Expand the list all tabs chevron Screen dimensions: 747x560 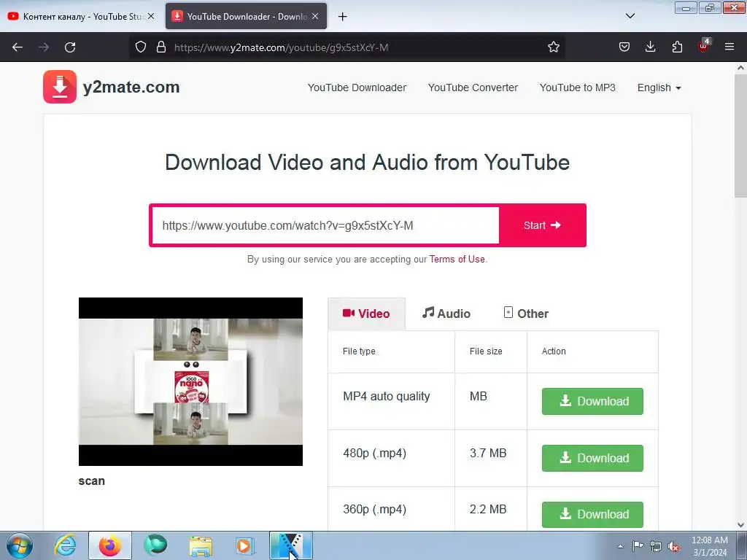click(630, 16)
